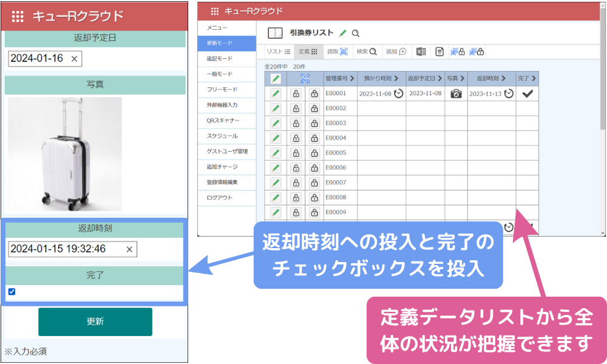607x364 pixels.
Task: Click the teal 更新 button
Action: [x=95, y=322]
